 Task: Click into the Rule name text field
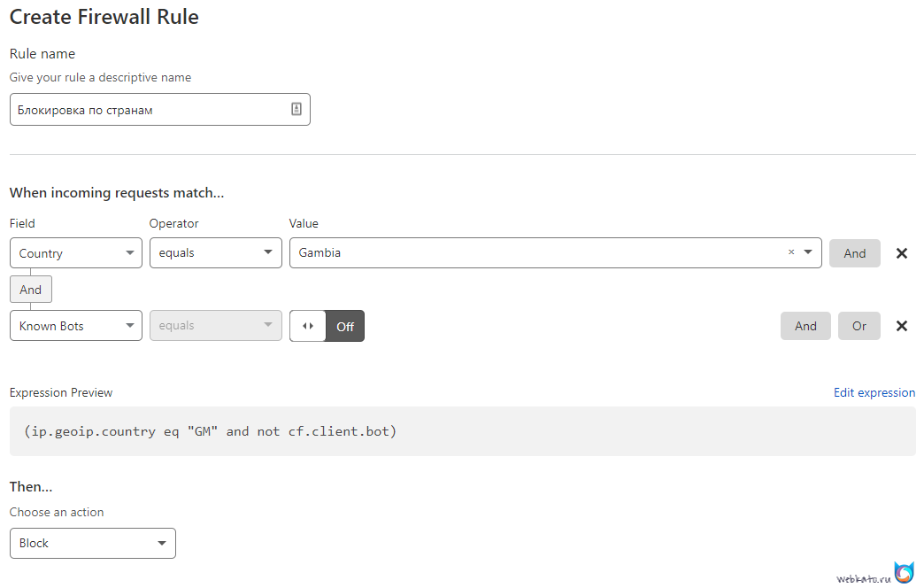tap(150, 110)
